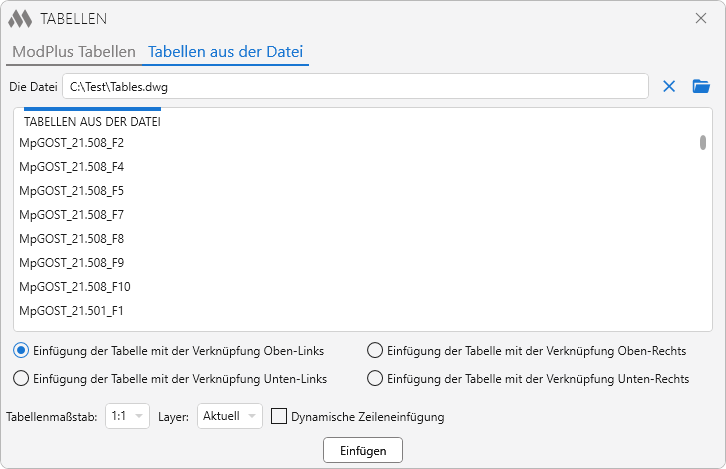
Task: Switch to ModPlus Tabellen tab
Action: (72, 51)
